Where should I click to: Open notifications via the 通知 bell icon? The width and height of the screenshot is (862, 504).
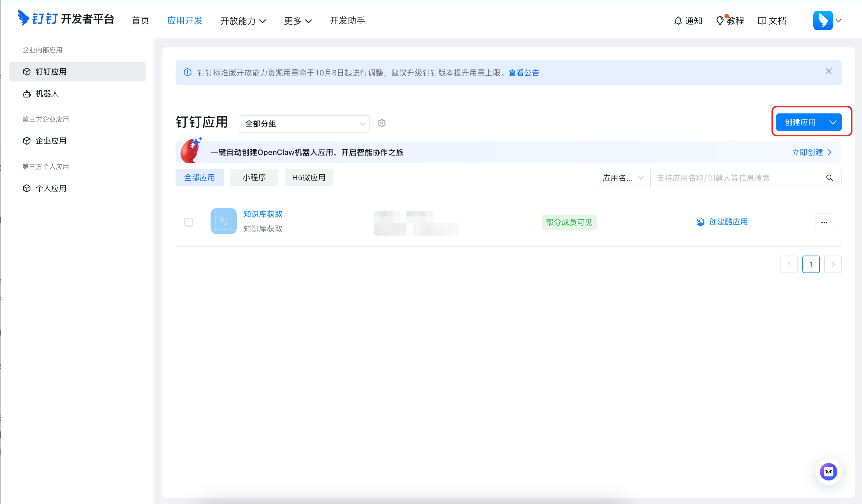[678, 20]
